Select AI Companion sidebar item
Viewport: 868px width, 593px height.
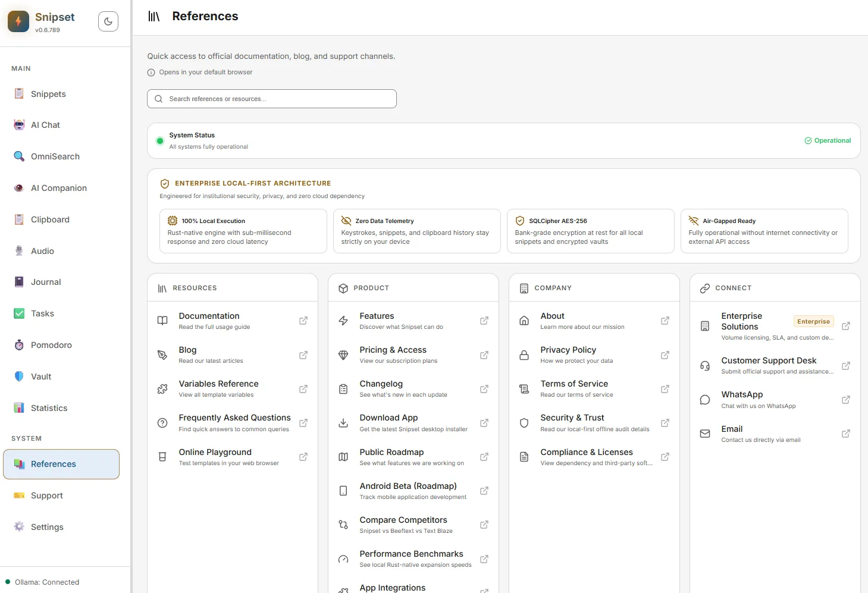(x=61, y=188)
